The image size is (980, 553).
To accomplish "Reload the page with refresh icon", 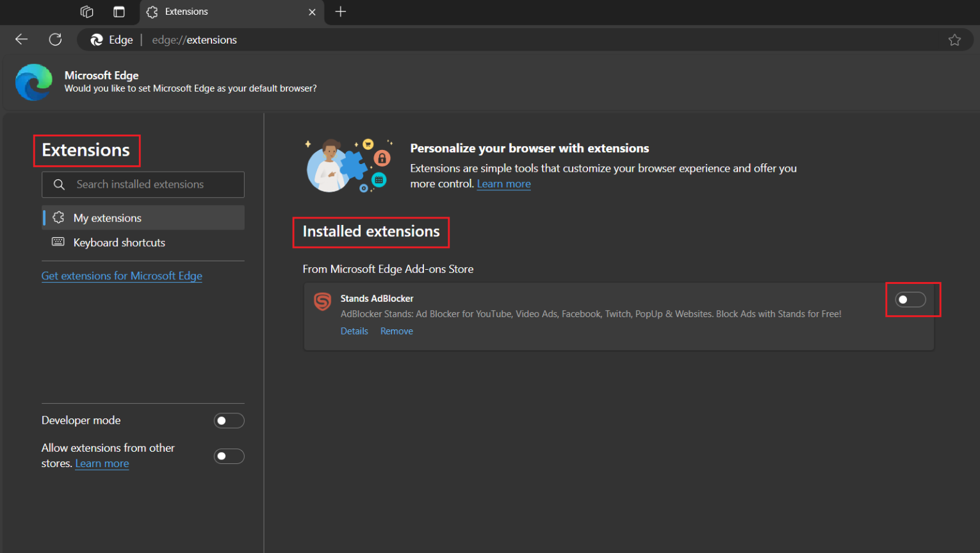I will coord(56,40).
